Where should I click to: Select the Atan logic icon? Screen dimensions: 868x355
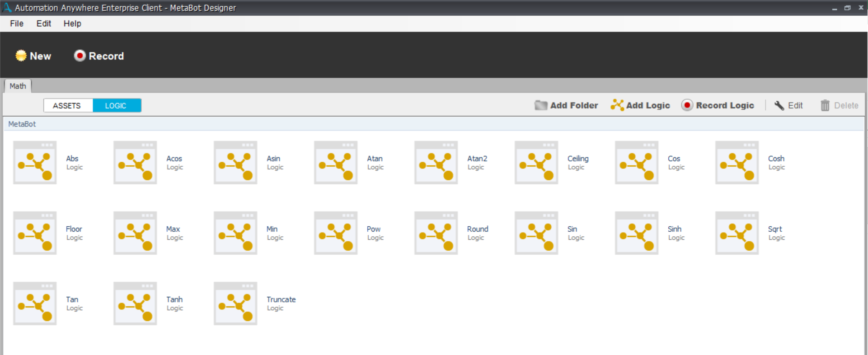pyautogui.click(x=336, y=163)
